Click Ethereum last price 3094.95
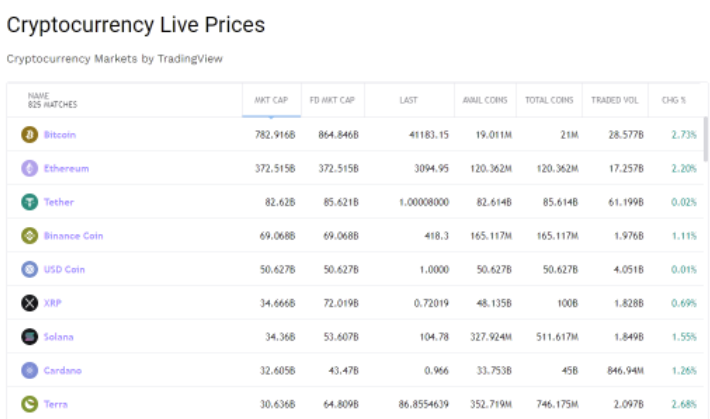710x419 pixels. [432, 169]
